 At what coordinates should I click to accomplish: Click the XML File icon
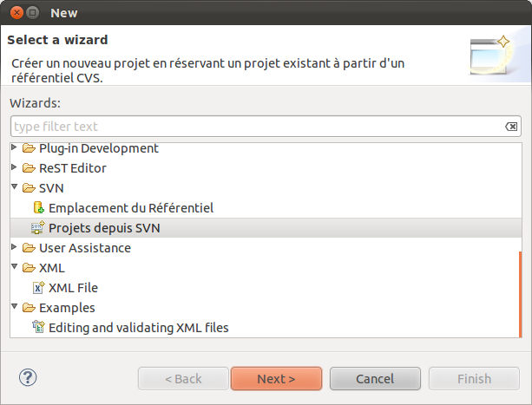[38, 287]
